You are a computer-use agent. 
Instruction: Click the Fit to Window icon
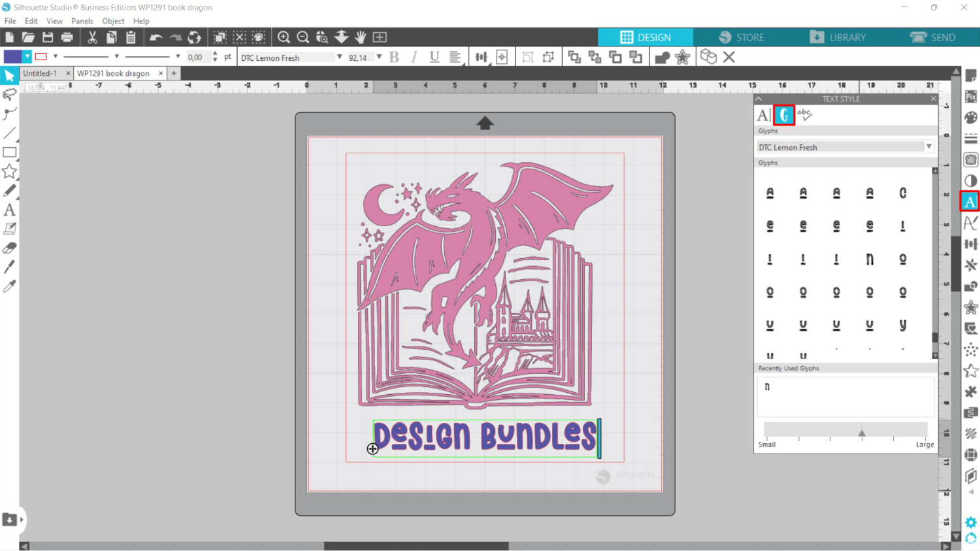pos(380,37)
